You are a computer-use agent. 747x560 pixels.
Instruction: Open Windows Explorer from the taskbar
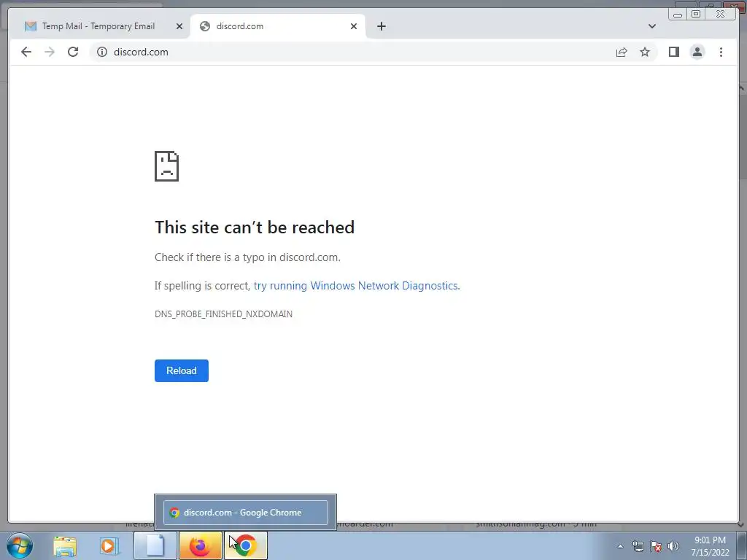click(65, 545)
